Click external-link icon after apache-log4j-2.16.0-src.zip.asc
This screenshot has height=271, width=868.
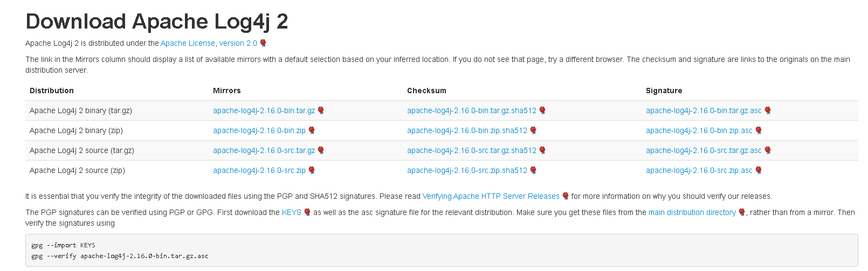759,170
